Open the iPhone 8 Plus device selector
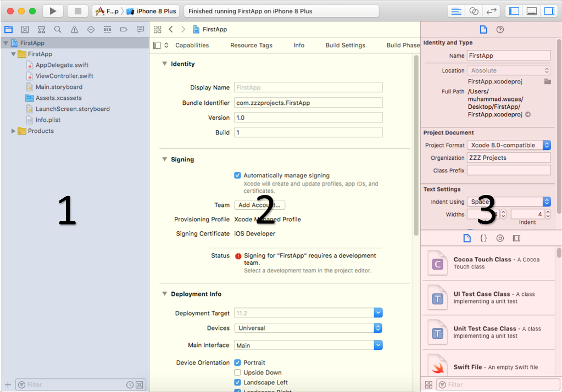 152,11
